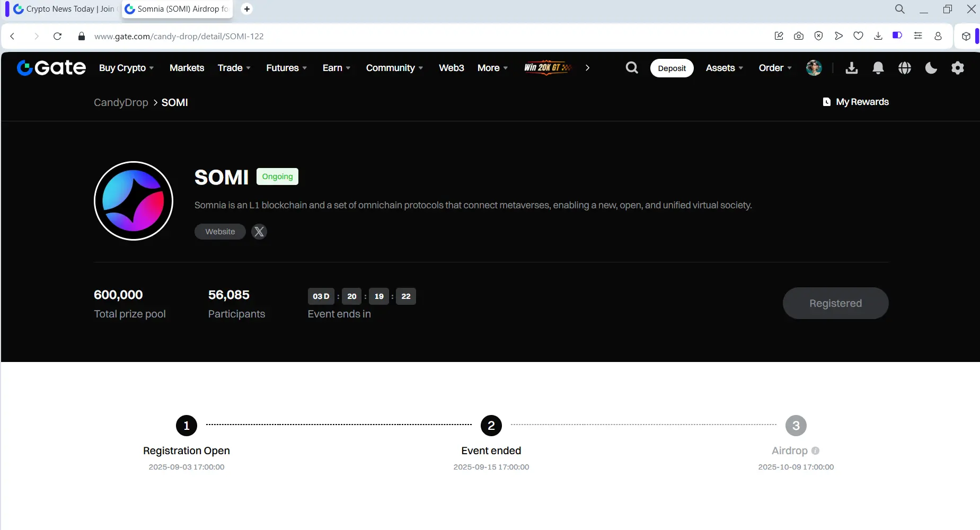Screen dimensions: 980x530
Task: Show more nav items chevron
Action: 587,68
